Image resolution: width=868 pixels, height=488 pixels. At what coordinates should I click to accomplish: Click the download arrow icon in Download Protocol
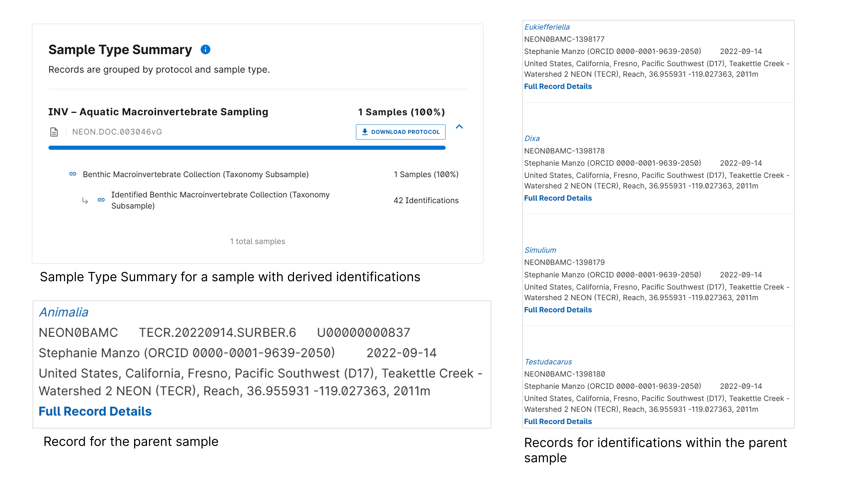[x=365, y=132]
